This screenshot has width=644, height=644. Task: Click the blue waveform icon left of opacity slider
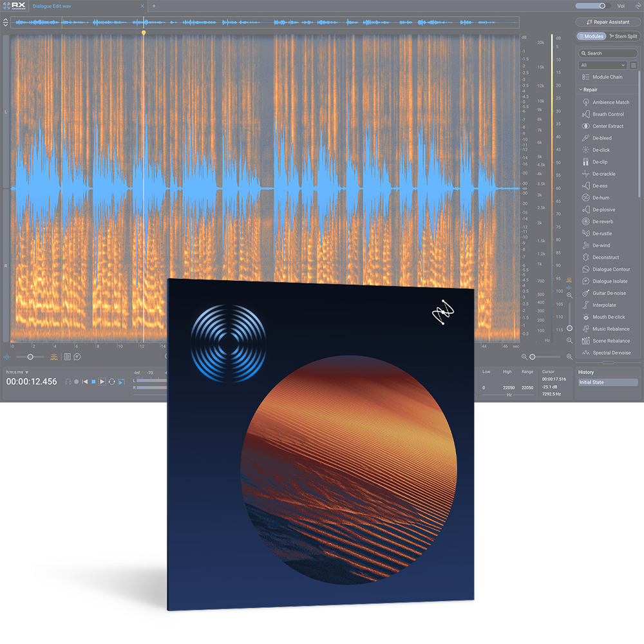[x=7, y=357]
